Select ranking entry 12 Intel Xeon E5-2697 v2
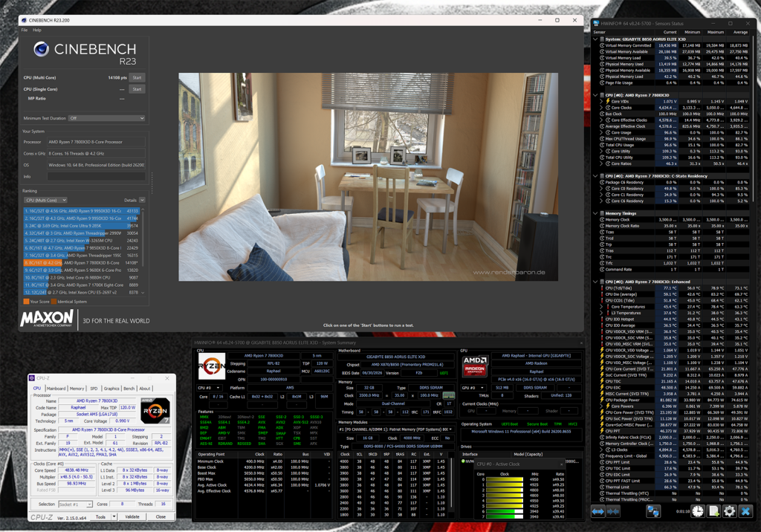The height and width of the screenshot is (532, 761). (82, 292)
